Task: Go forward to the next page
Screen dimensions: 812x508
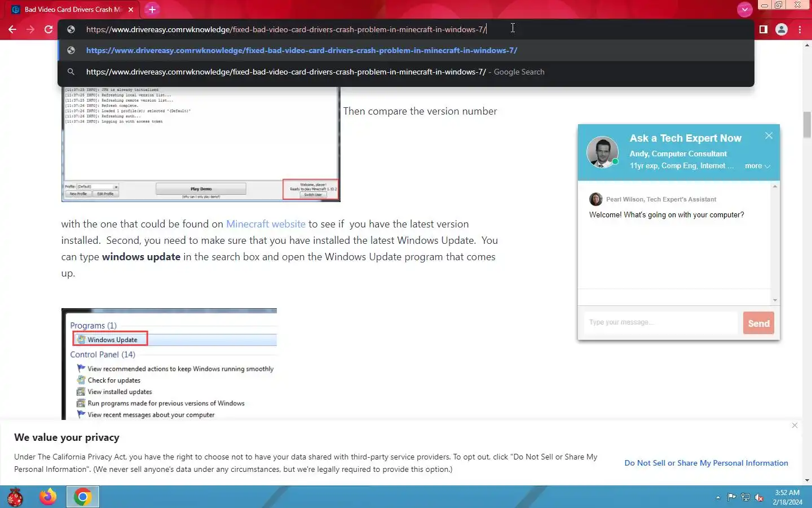Action: pyautogui.click(x=30, y=29)
